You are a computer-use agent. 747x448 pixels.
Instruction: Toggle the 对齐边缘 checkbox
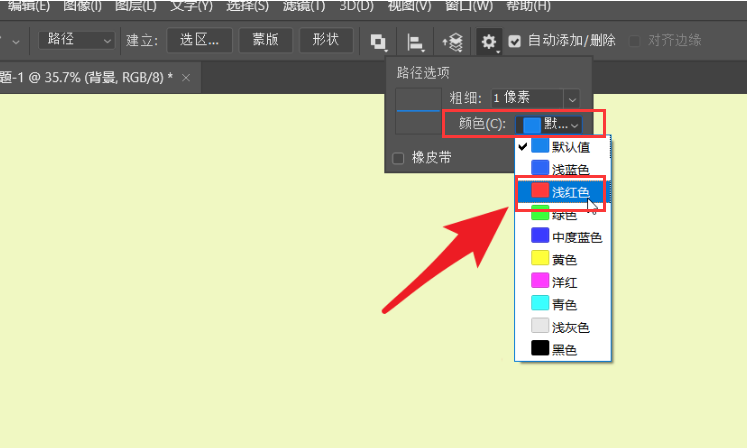click(635, 41)
